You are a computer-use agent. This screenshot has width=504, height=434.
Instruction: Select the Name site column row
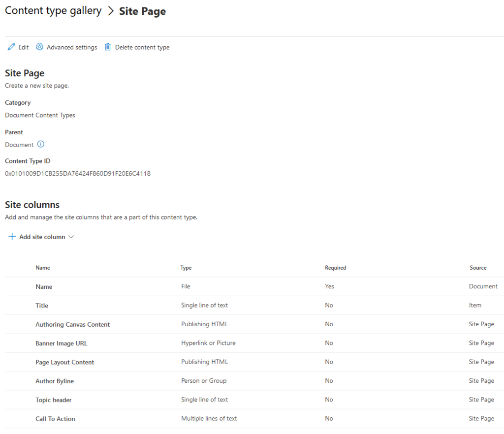tap(44, 286)
